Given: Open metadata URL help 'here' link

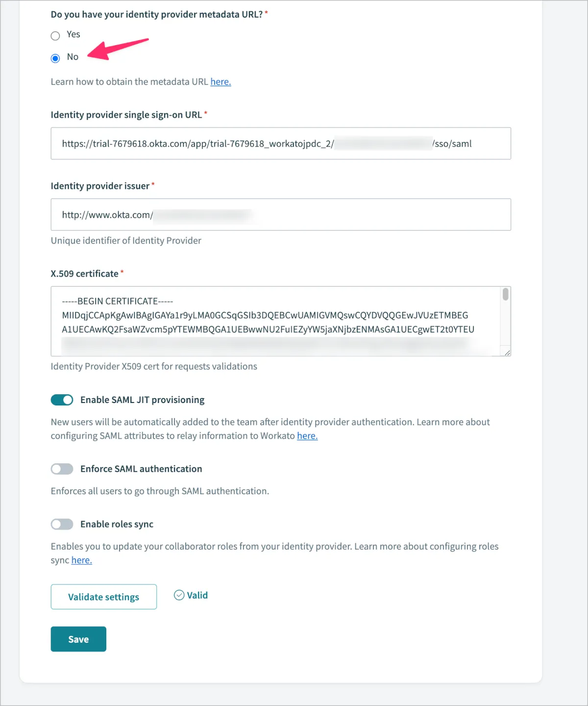Looking at the screenshot, I should pos(220,82).
